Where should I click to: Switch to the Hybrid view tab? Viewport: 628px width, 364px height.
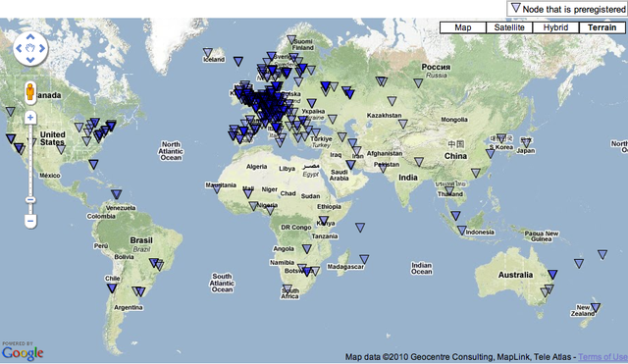coord(555,27)
